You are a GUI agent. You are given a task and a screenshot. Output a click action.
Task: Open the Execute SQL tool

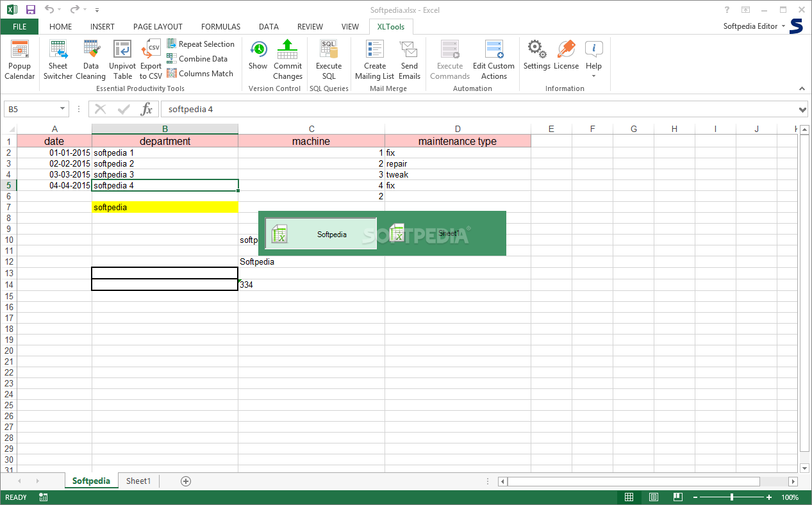click(x=329, y=60)
